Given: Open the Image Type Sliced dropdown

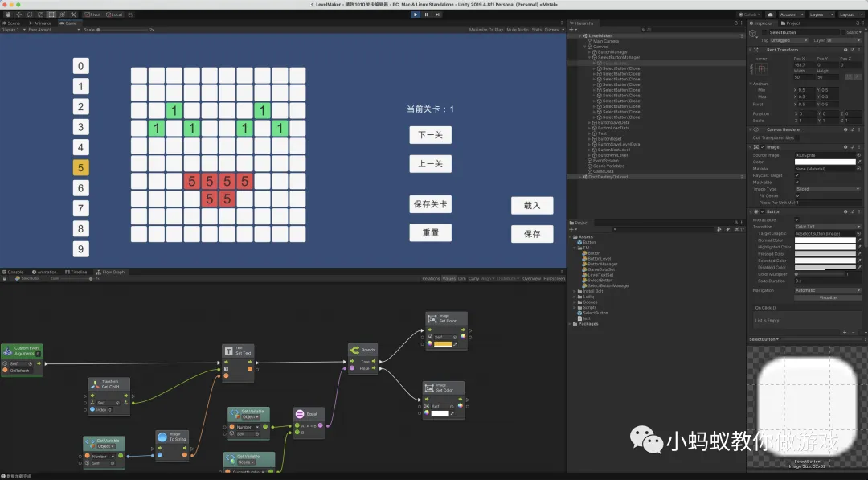Looking at the screenshot, I should [828, 189].
